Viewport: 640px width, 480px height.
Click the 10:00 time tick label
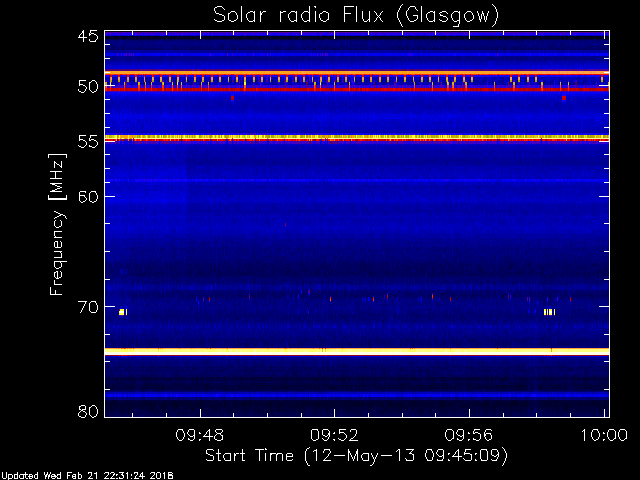(x=604, y=435)
